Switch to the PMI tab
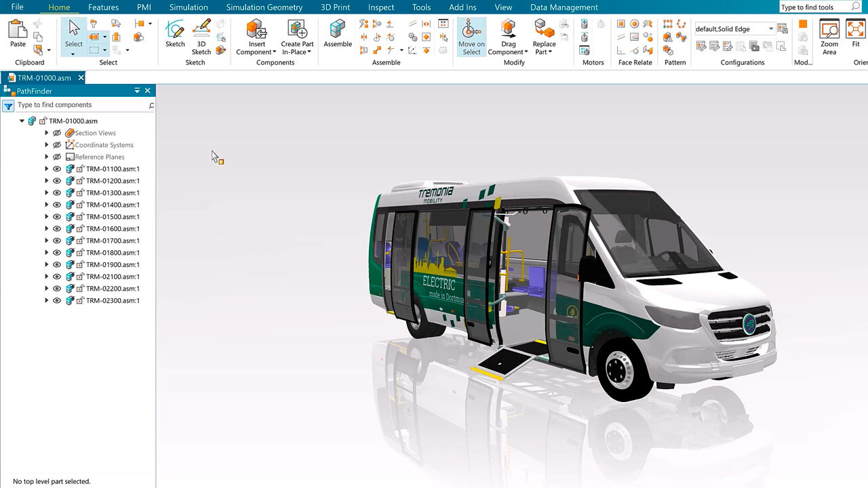The height and width of the screenshot is (488, 868). [x=144, y=7]
